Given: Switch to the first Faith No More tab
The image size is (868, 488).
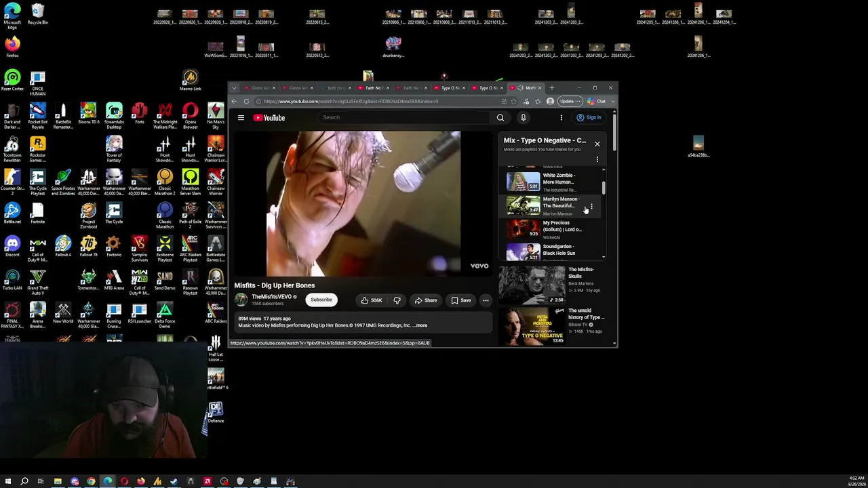Looking at the screenshot, I should pos(374,88).
